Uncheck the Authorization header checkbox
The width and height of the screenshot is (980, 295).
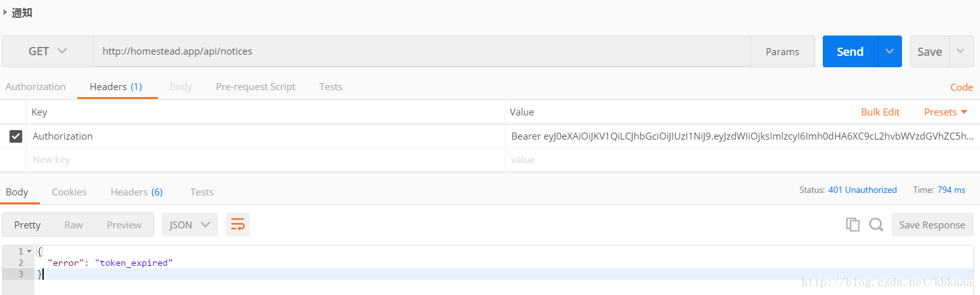coord(16,136)
